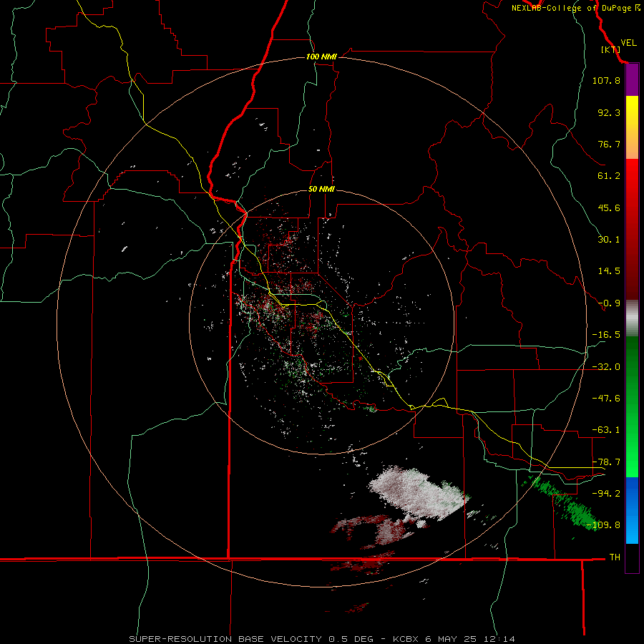Pick the blue segment of the color bar
This screenshot has width=644, height=644.
[x=632, y=510]
